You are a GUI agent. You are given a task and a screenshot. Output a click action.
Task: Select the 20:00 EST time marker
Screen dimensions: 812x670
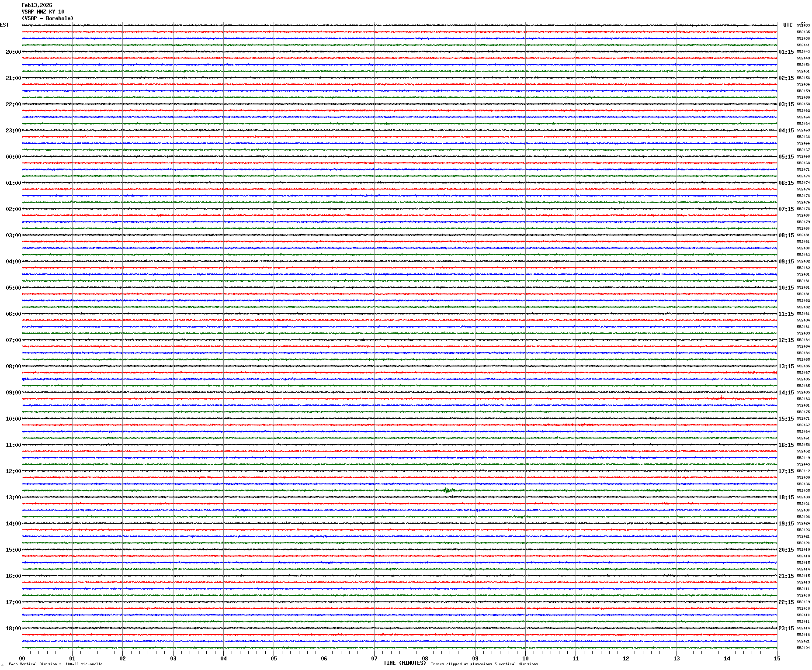(13, 52)
